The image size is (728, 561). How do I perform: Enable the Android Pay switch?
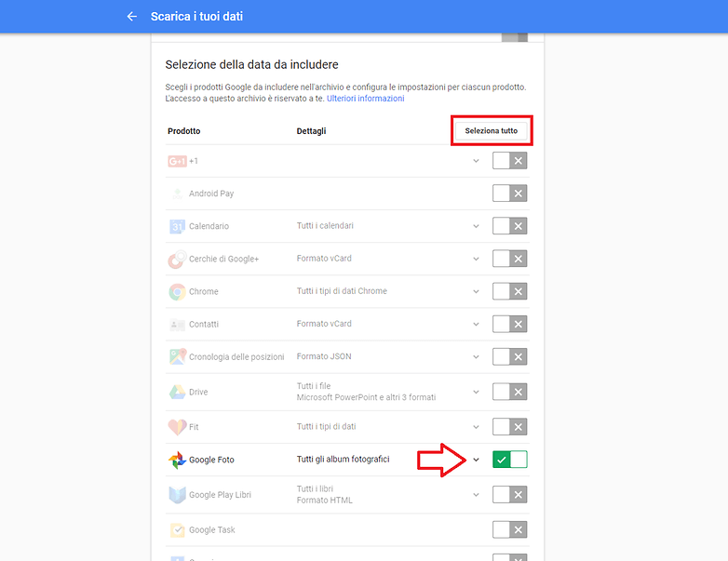(510, 194)
